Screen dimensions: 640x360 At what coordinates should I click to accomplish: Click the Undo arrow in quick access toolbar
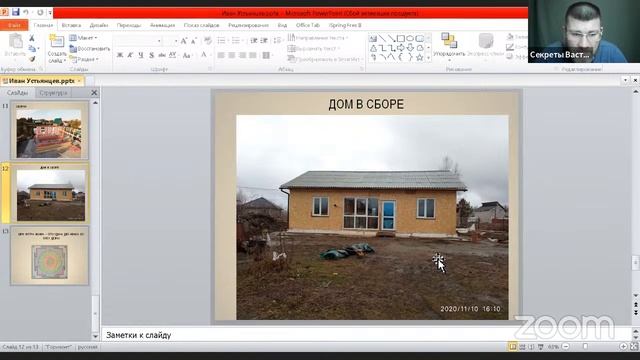pyautogui.click(x=26, y=12)
